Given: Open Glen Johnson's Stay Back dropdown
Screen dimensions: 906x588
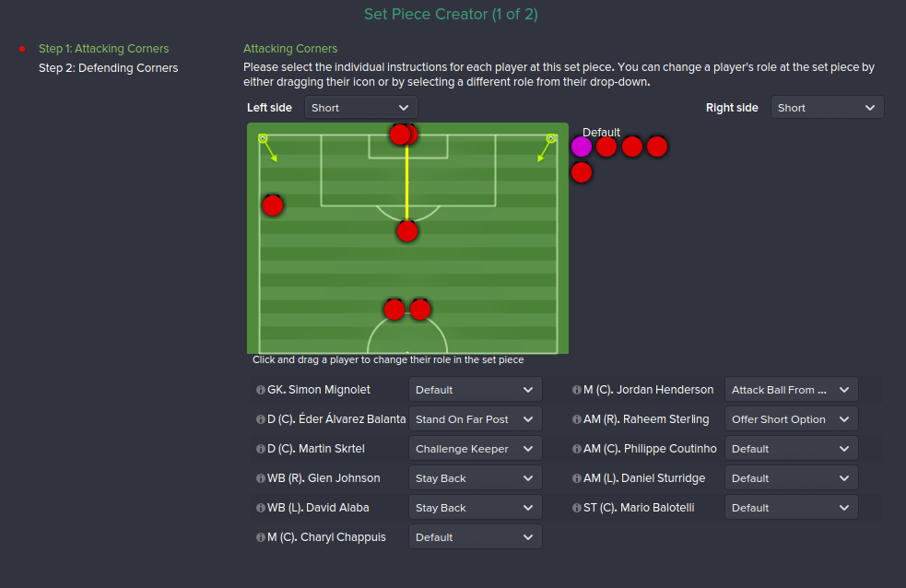Looking at the screenshot, I should click(x=474, y=478).
